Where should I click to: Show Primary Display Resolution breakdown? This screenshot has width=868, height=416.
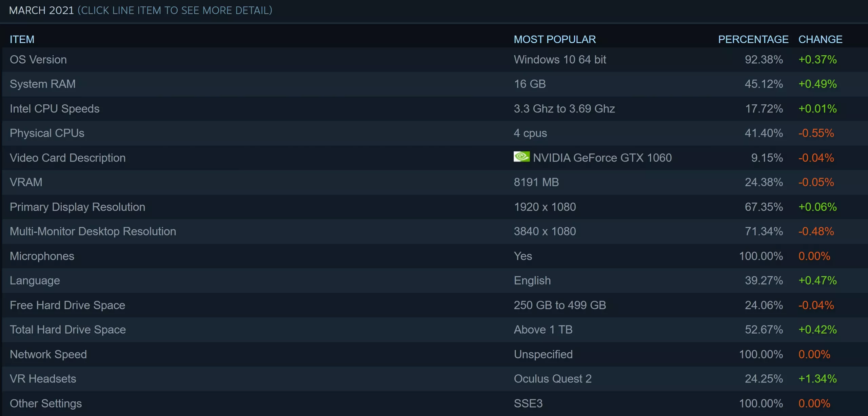78,207
